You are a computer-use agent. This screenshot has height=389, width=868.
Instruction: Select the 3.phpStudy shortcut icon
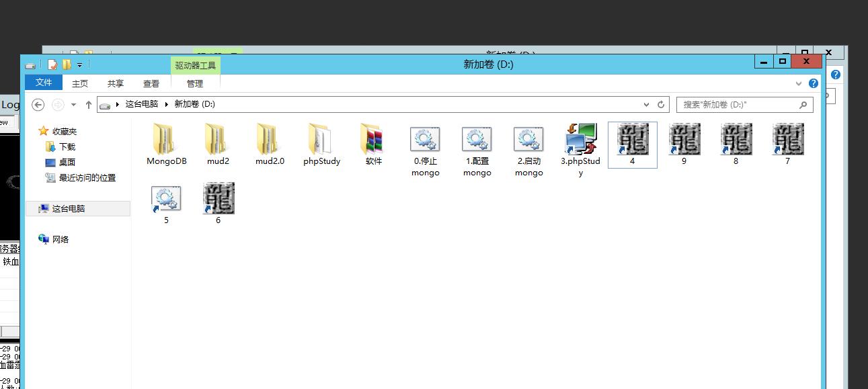580,140
